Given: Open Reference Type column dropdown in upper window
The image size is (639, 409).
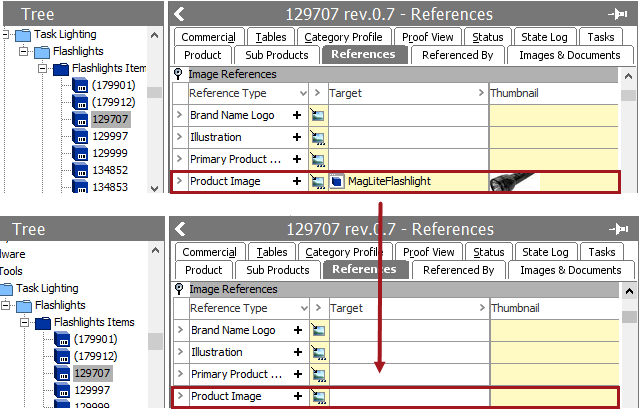Looking at the screenshot, I should click(303, 93).
